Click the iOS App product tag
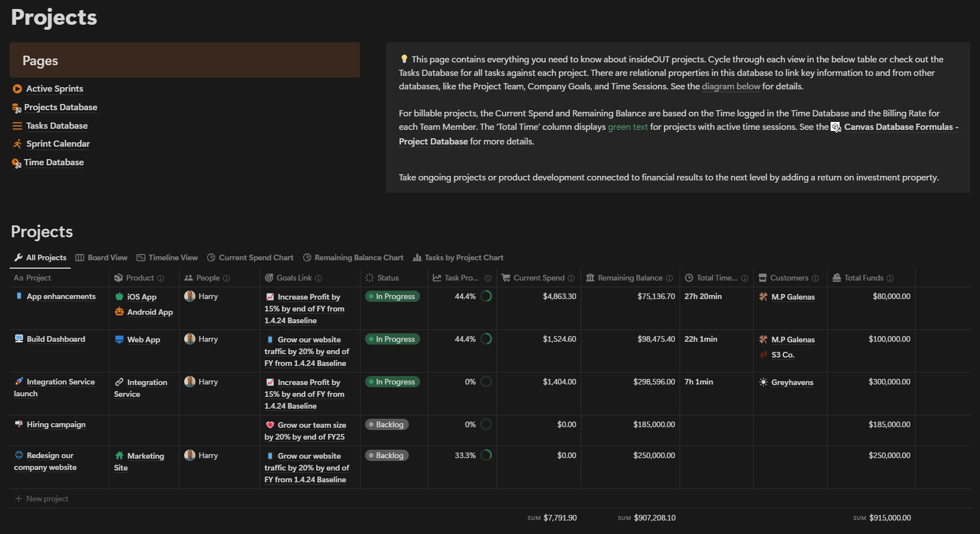The height and width of the screenshot is (534, 980). click(135, 297)
